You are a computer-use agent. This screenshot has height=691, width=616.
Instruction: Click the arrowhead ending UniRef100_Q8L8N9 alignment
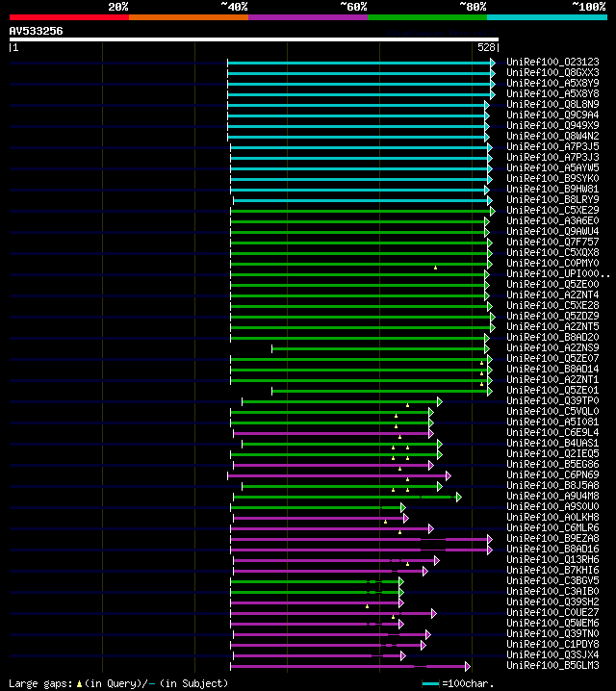coord(487,105)
